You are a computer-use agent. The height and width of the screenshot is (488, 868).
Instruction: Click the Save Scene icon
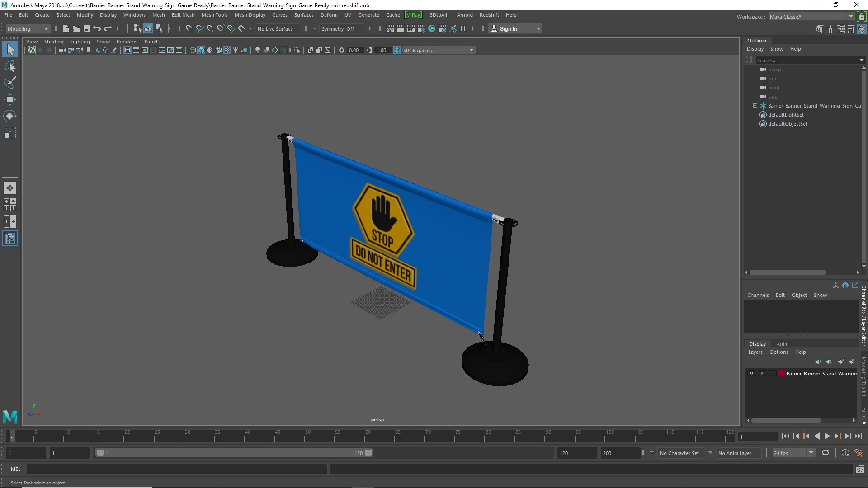[86, 28]
